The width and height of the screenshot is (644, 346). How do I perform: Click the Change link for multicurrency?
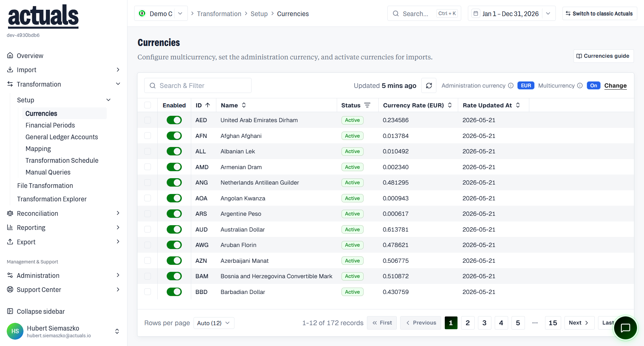[x=615, y=86]
